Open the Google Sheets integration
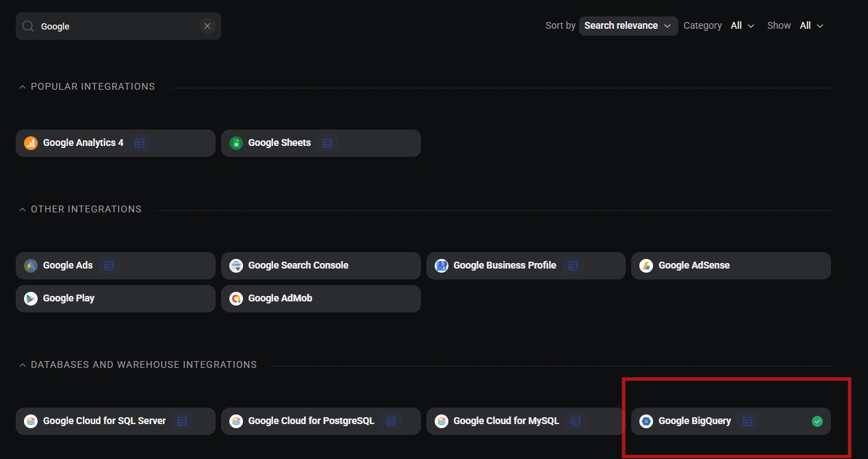 point(321,143)
